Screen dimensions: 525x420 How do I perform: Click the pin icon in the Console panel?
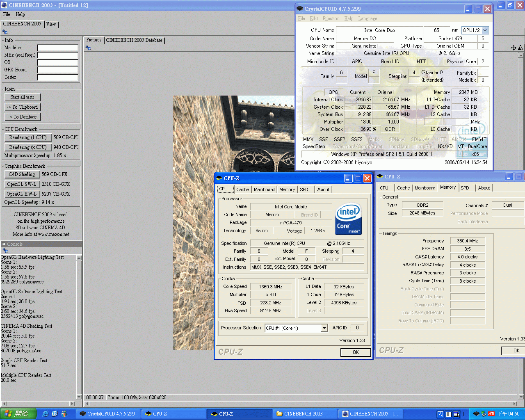click(x=5, y=250)
